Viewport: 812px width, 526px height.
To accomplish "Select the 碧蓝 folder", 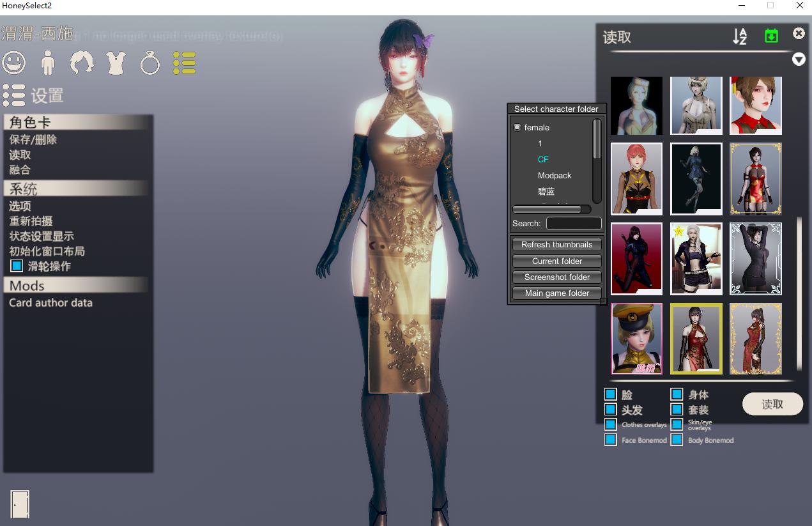I will coord(546,191).
